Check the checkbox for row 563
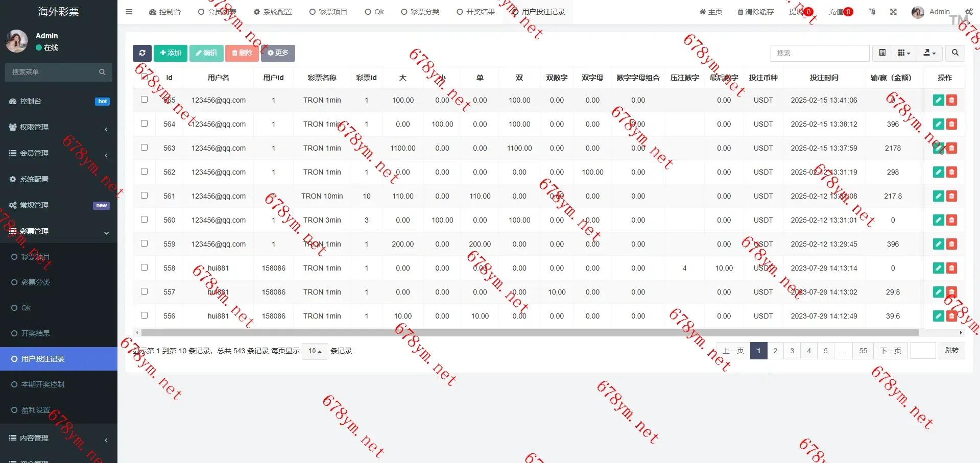 tap(145, 148)
